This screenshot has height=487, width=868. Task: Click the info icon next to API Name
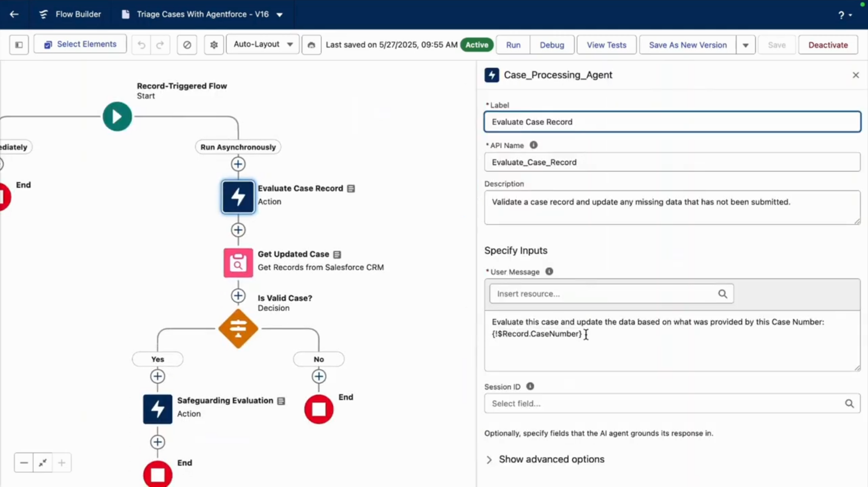[533, 145]
